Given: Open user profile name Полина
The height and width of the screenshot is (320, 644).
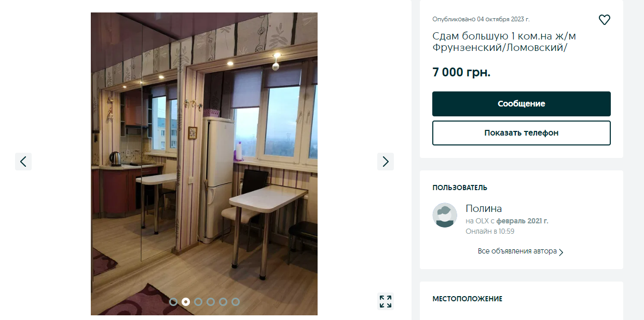Looking at the screenshot, I should click(484, 209).
